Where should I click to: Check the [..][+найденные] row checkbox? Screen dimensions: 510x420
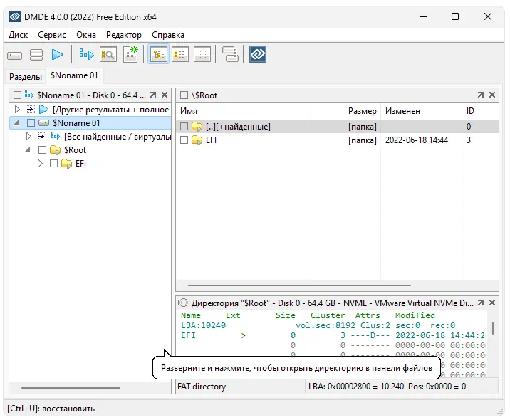coord(184,127)
